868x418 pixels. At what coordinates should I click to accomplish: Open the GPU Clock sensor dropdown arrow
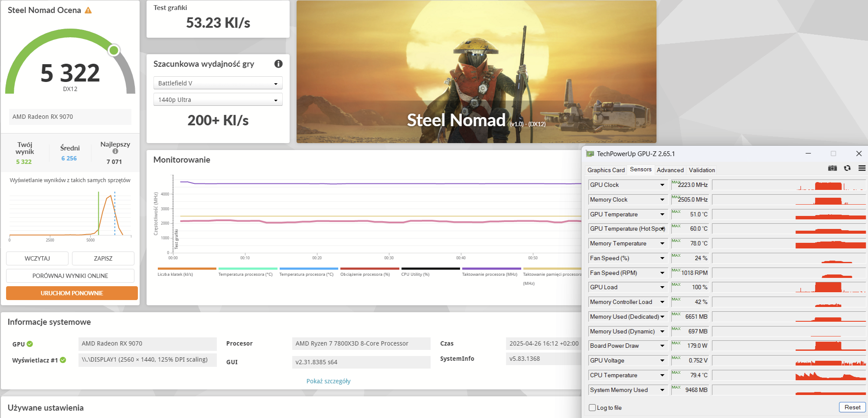pos(662,185)
